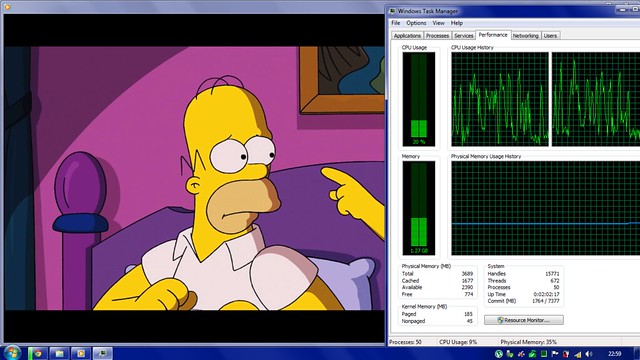Click the volume speaker tray icon
This screenshot has width=640, height=360.
click(589, 354)
